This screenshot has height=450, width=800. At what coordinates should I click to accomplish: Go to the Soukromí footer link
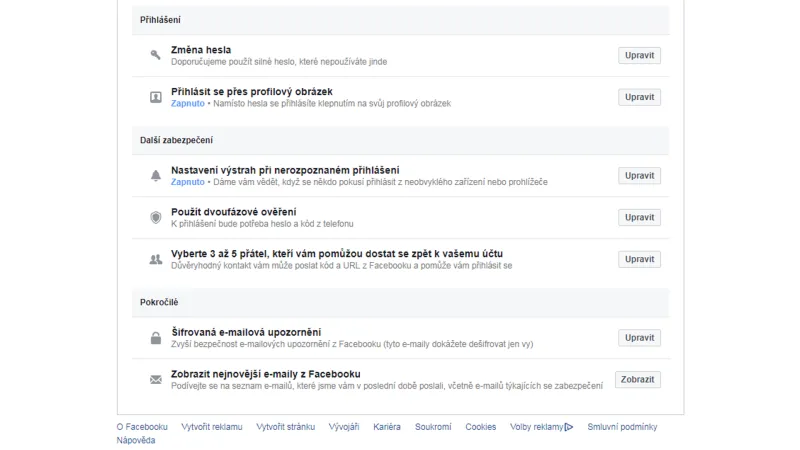coord(433,427)
